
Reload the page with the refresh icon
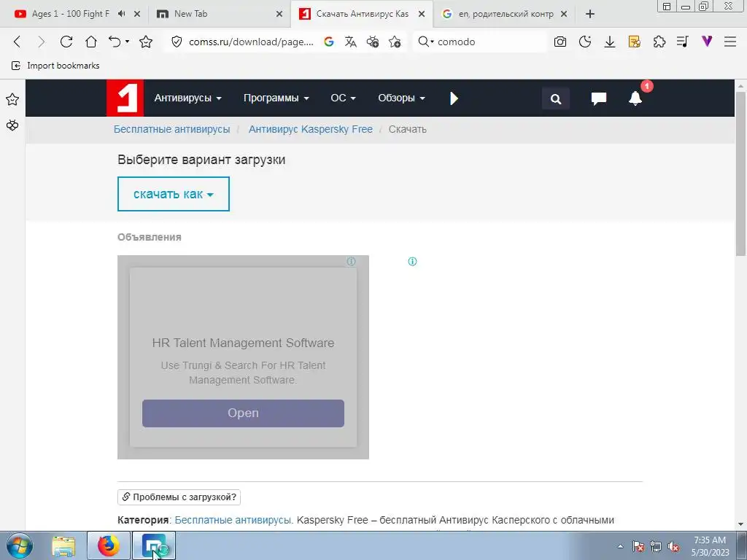tap(66, 42)
